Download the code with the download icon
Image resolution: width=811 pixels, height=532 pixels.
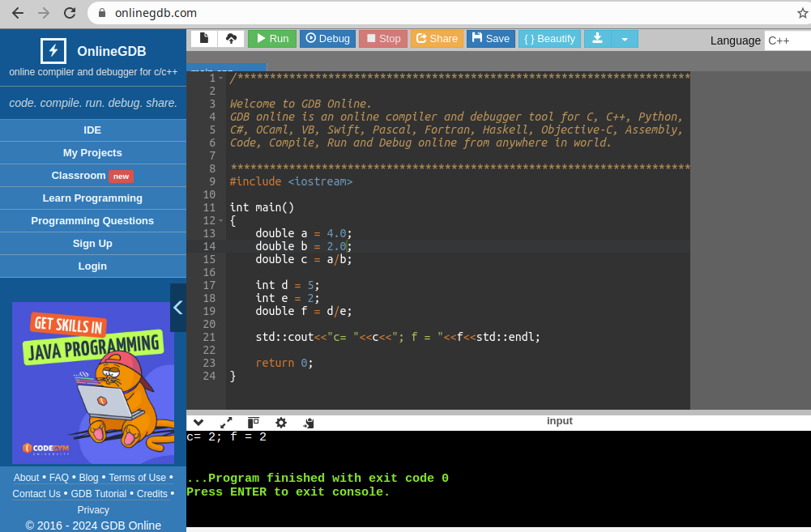pyautogui.click(x=597, y=39)
